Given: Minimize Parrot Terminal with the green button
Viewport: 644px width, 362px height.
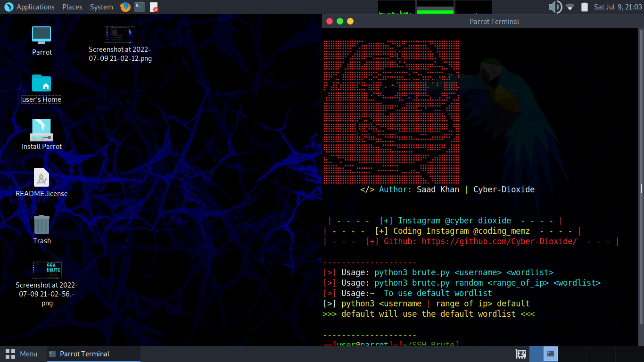Looking at the screenshot, I should coord(340,21).
